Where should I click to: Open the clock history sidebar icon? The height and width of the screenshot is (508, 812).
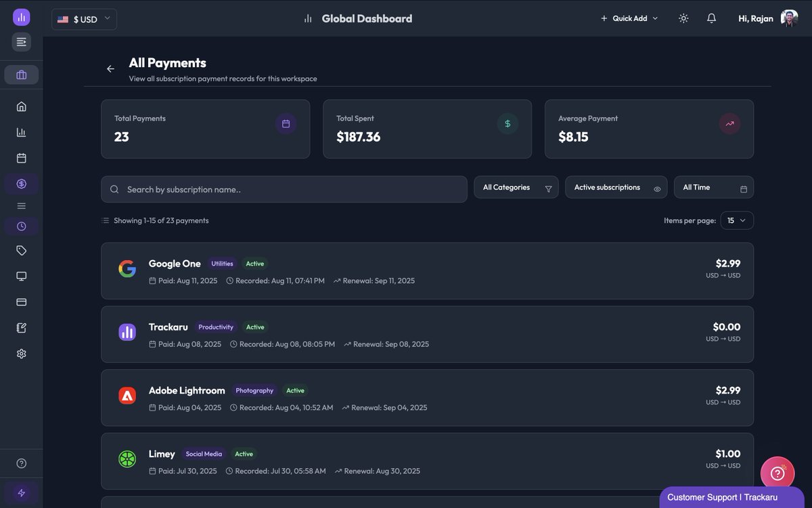[21, 226]
